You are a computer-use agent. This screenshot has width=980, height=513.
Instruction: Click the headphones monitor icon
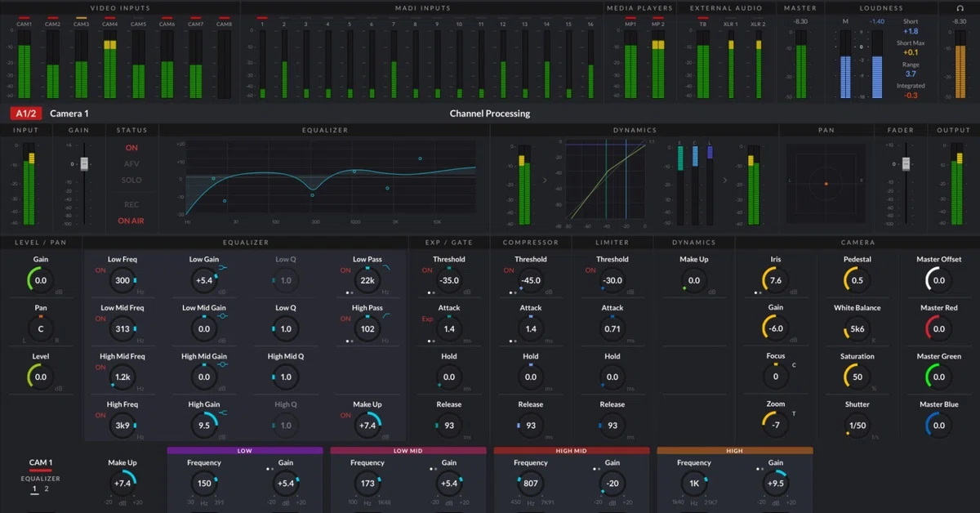point(959,8)
